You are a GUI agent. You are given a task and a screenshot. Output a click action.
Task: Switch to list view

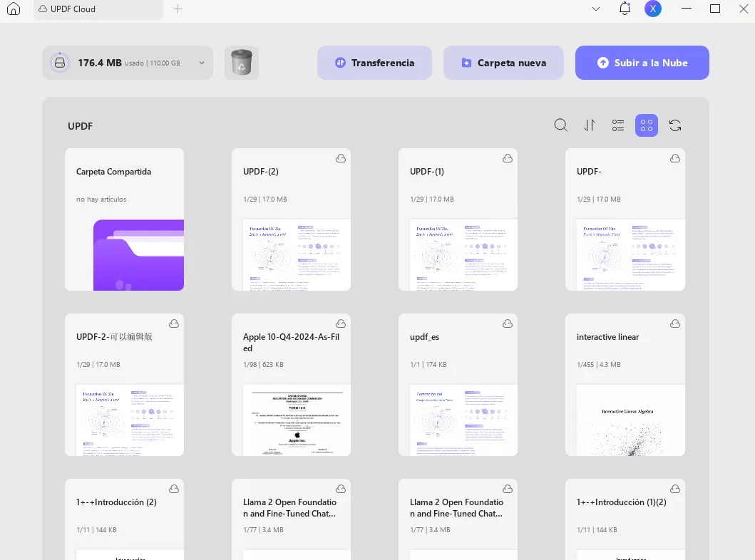(x=618, y=125)
